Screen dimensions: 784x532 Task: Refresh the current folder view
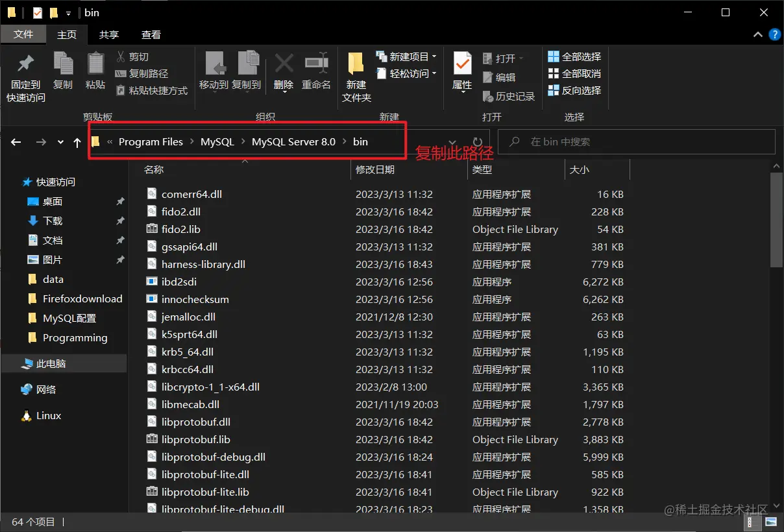[x=478, y=142]
